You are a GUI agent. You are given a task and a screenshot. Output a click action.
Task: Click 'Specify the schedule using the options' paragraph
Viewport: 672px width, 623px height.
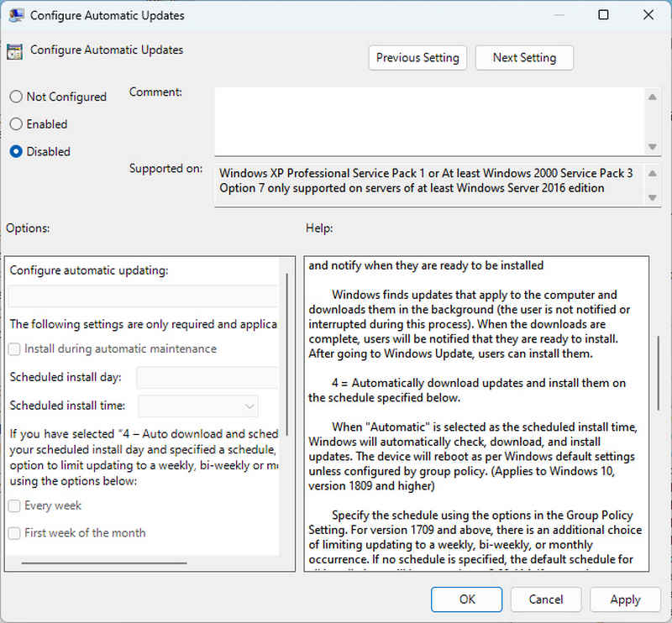pos(475,537)
